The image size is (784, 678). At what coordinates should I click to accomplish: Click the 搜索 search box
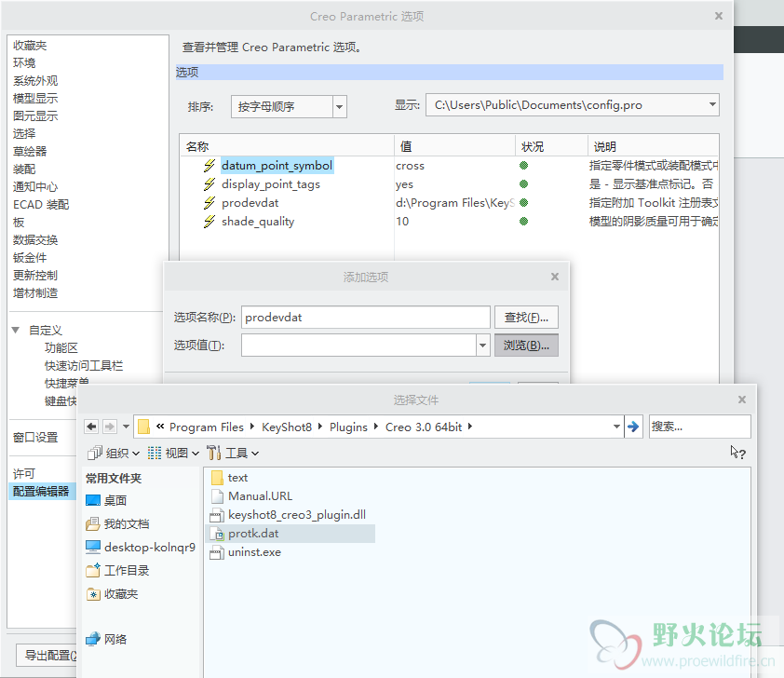click(x=699, y=427)
